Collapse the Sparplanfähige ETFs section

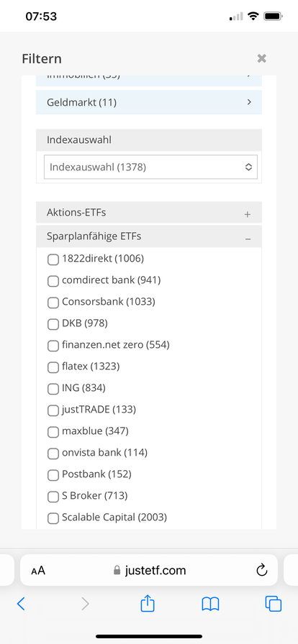[x=149, y=236]
